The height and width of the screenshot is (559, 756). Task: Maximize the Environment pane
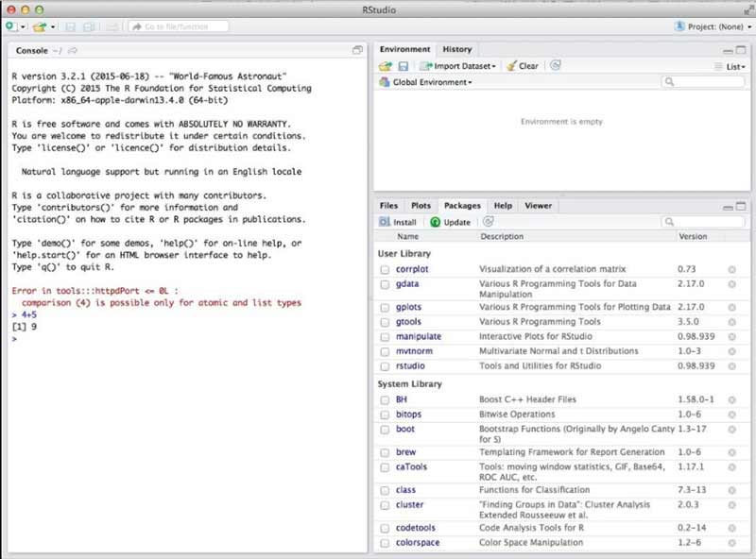(741, 50)
